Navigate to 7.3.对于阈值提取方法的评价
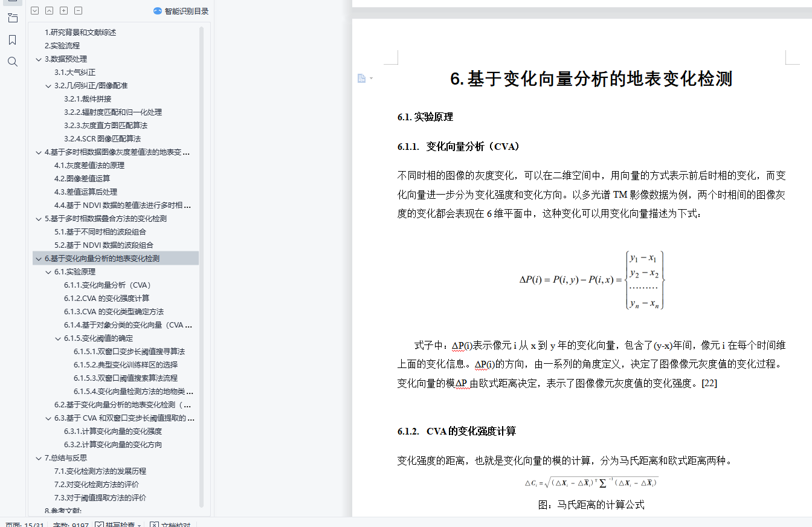 (100, 498)
